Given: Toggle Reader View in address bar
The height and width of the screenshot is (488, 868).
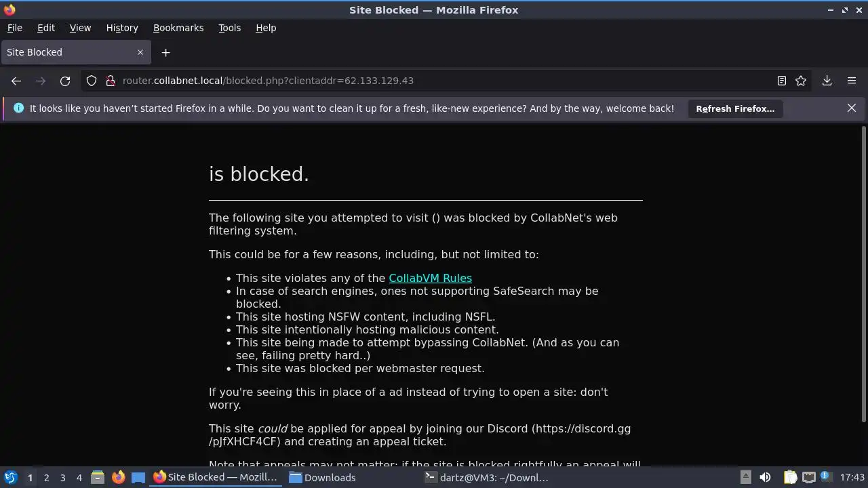Looking at the screenshot, I should (781, 81).
